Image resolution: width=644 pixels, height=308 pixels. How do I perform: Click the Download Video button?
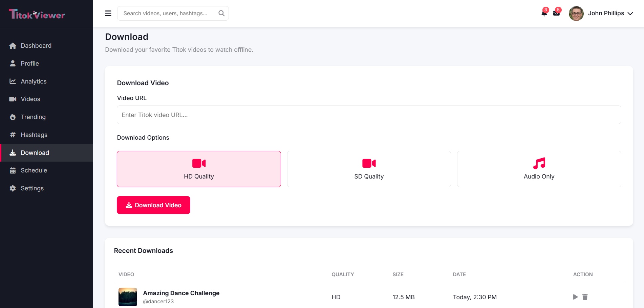pos(153,205)
